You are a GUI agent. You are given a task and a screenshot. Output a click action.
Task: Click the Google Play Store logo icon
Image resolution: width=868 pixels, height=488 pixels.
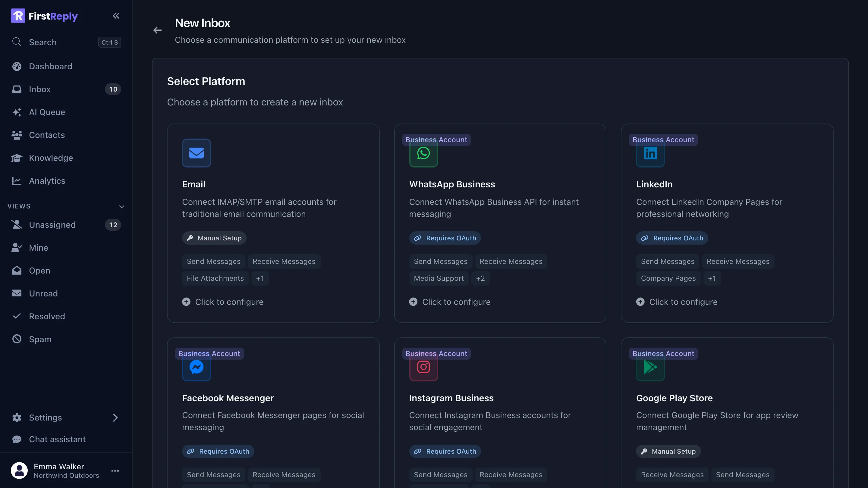click(x=650, y=367)
